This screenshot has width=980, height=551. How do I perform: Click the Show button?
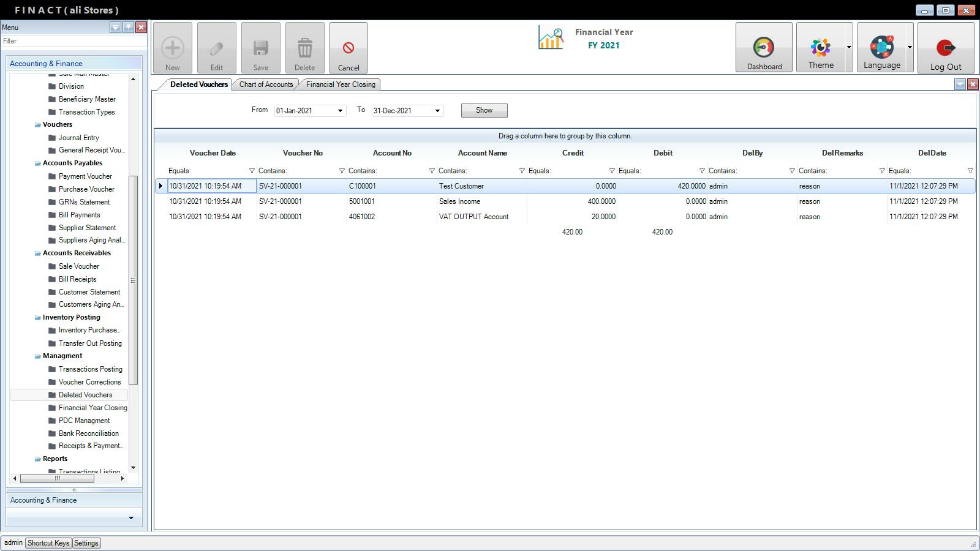pos(484,110)
